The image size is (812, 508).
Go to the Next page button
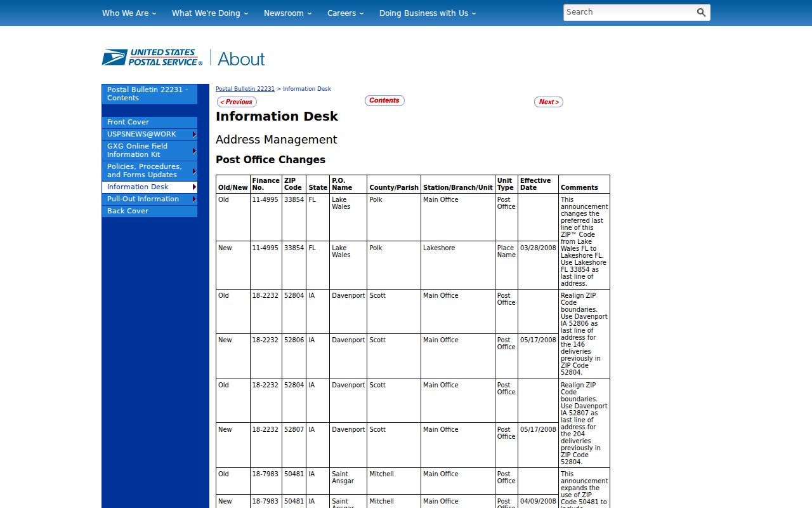pos(549,102)
